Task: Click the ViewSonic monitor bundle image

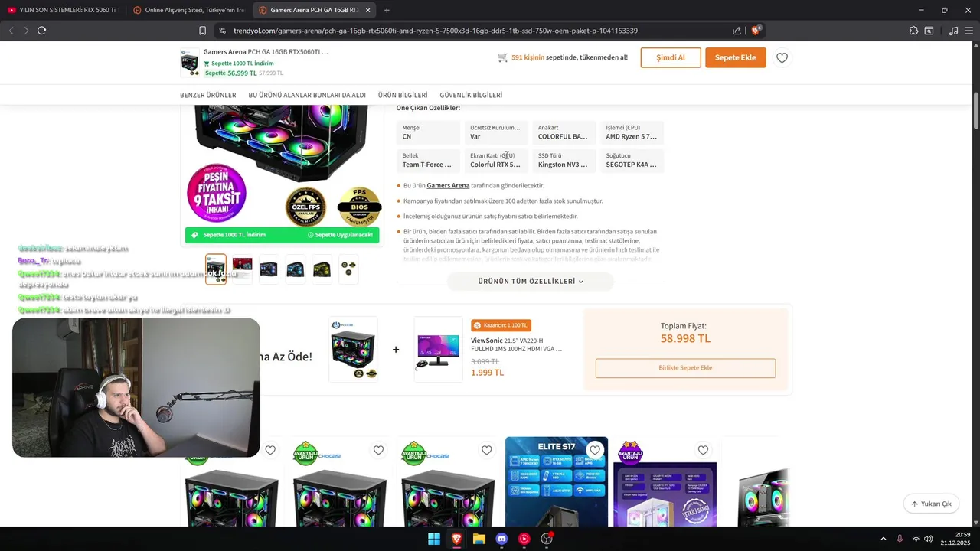Action: pyautogui.click(x=438, y=350)
